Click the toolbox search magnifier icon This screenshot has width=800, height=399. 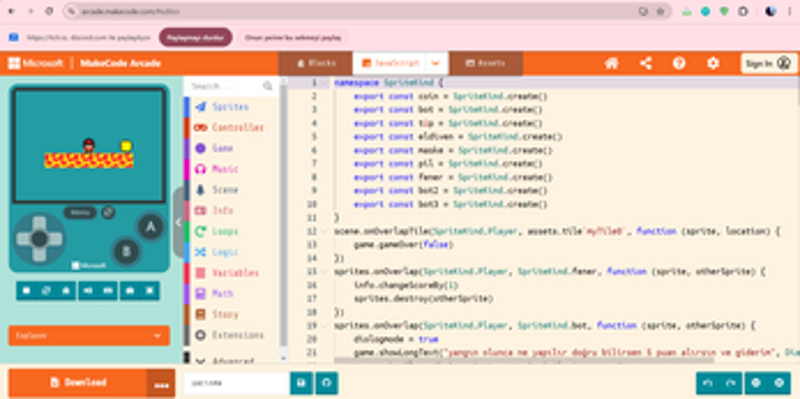point(268,86)
